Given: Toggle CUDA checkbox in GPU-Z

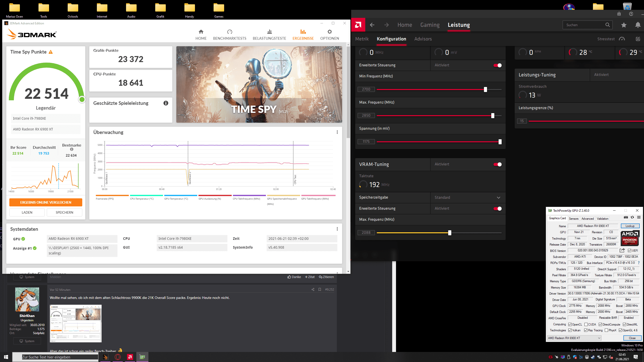Looking at the screenshot, I should (x=586, y=325).
